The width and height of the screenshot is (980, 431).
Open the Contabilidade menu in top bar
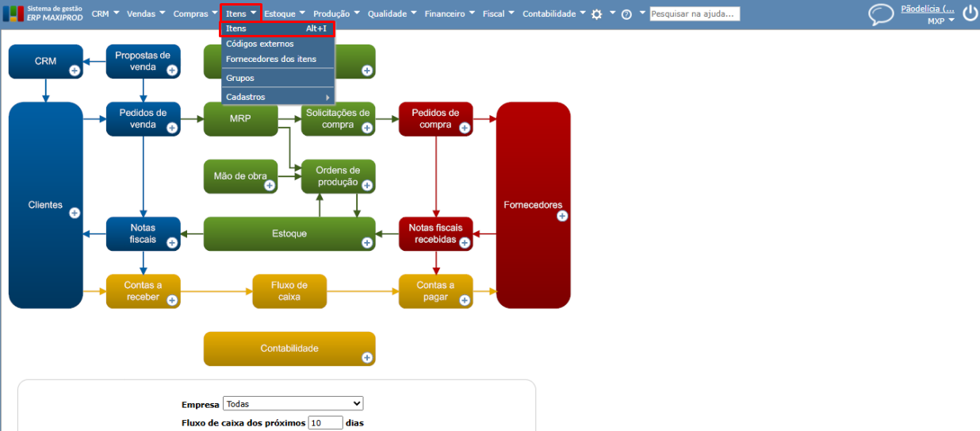554,13
